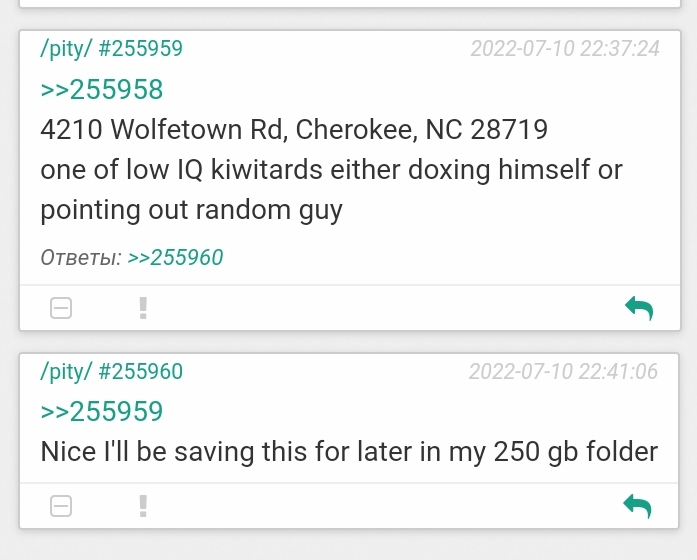Screen dimensions: 697x560
Task: Open the /pity/ board link on post #255959
Action: 66,48
